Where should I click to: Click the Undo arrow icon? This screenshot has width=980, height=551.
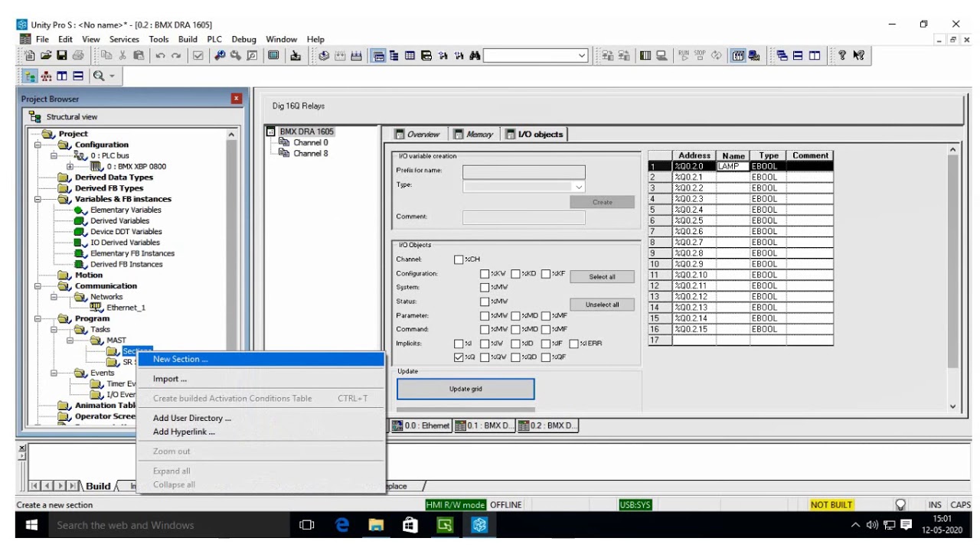click(161, 55)
